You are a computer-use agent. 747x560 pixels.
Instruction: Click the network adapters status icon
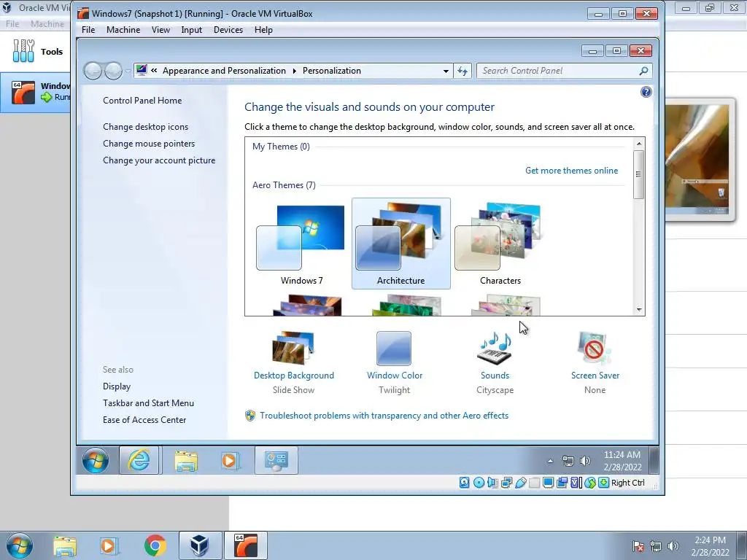[506, 483]
